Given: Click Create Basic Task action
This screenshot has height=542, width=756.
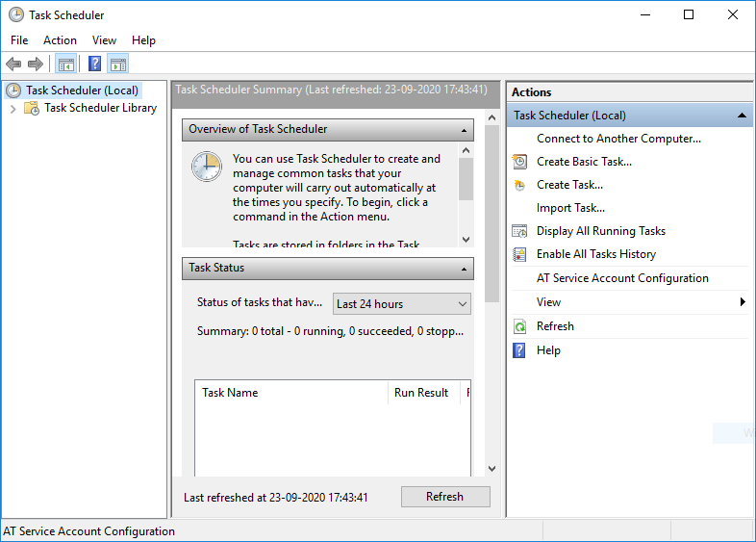Looking at the screenshot, I should point(584,162).
